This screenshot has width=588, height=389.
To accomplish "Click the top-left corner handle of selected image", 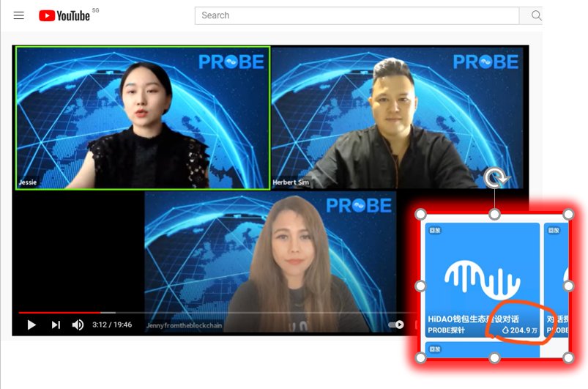I will coord(421,214).
